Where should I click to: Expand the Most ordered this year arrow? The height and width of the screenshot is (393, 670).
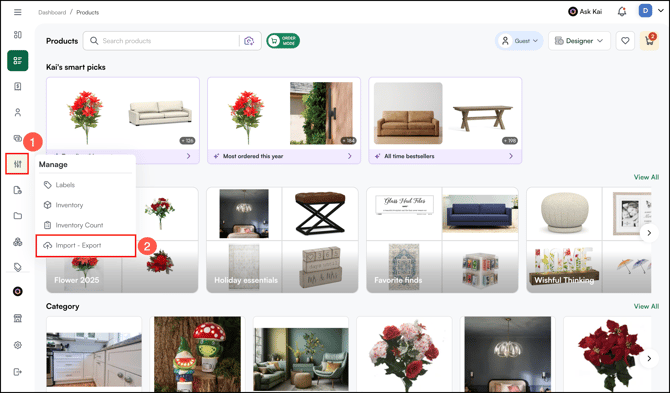[350, 156]
